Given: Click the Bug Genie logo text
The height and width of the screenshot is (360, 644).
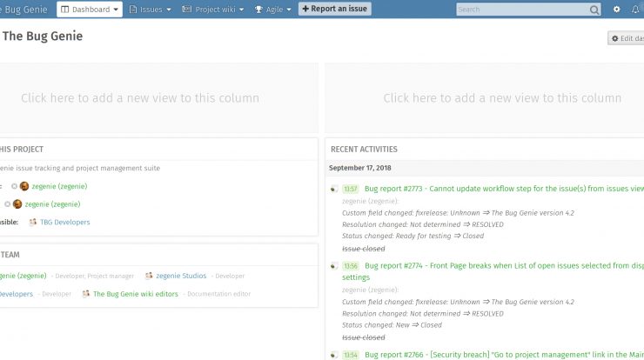Looking at the screenshot, I should [23, 10].
